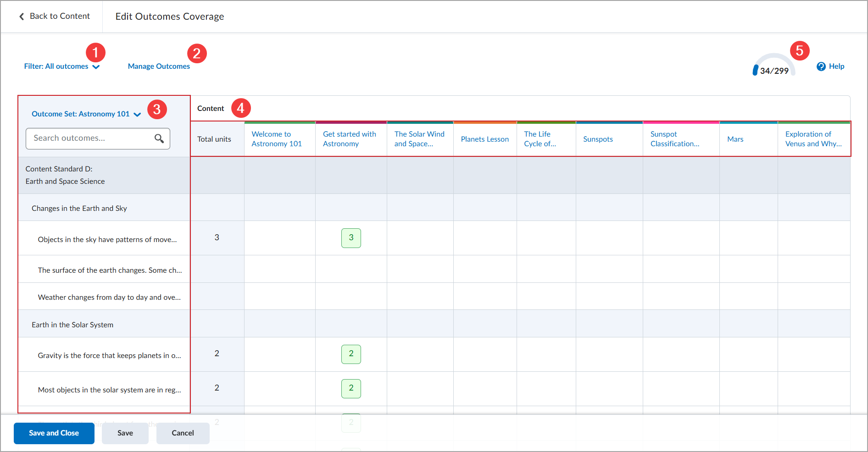
Task: Expand the Outcome Set: Astronomy 101 selector
Action: (x=86, y=114)
